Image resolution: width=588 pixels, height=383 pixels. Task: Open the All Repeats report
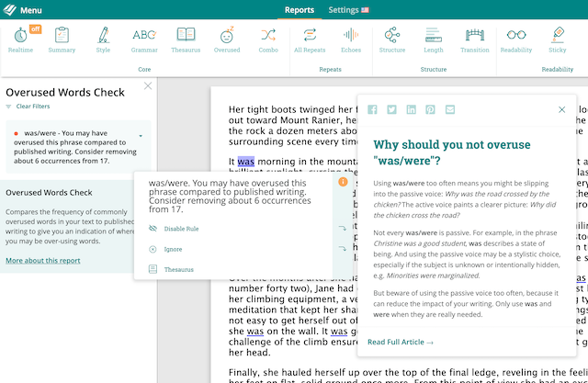(x=310, y=39)
